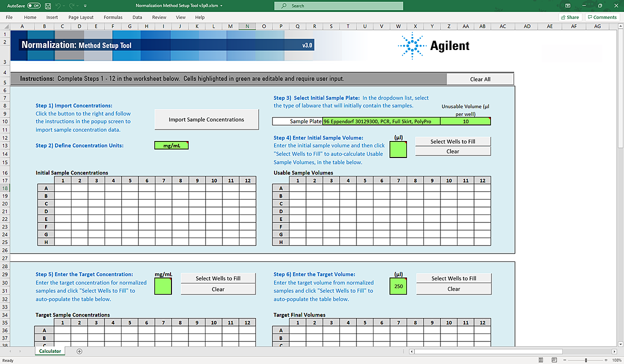624x364 pixels.
Task: Click the vertical scrollbar up arrow
Action: (620, 26)
